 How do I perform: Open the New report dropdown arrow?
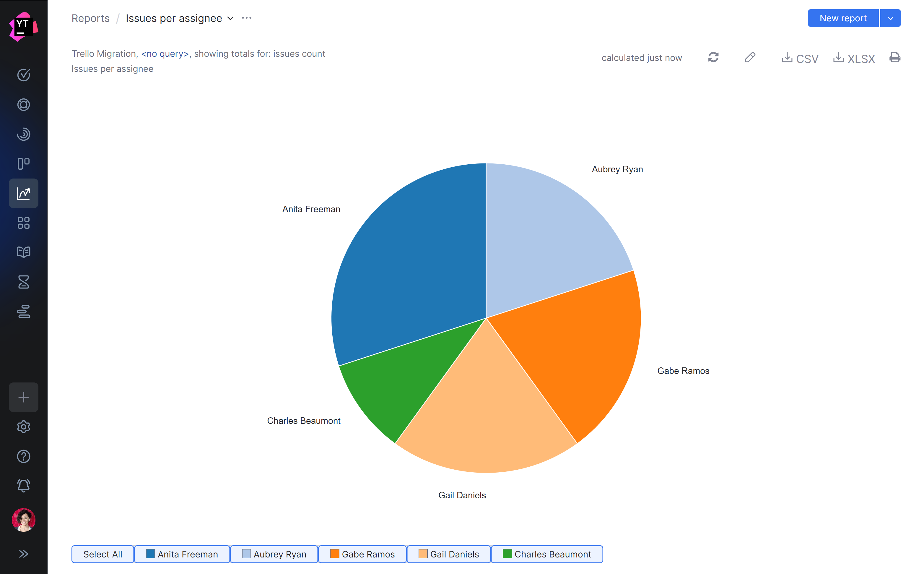(x=890, y=18)
